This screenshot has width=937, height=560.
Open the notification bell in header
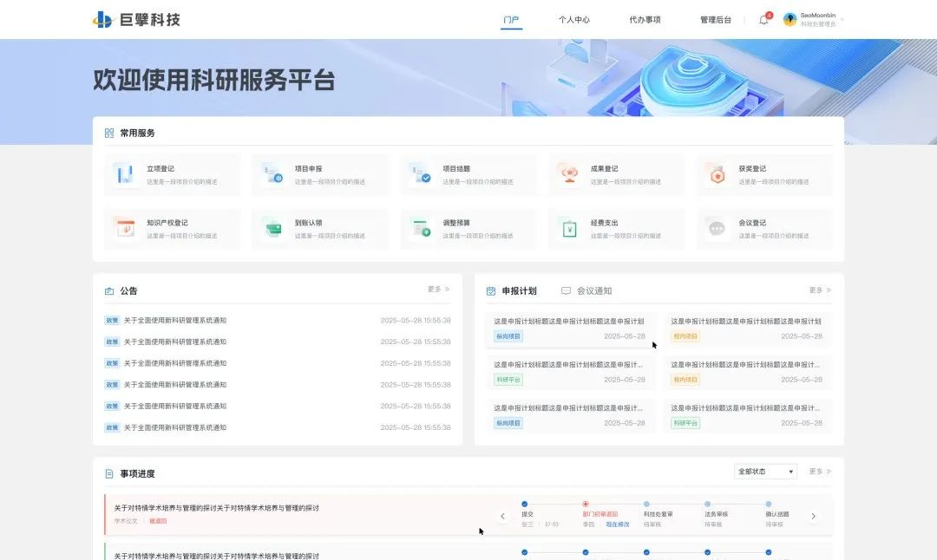pyautogui.click(x=763, y=20)
